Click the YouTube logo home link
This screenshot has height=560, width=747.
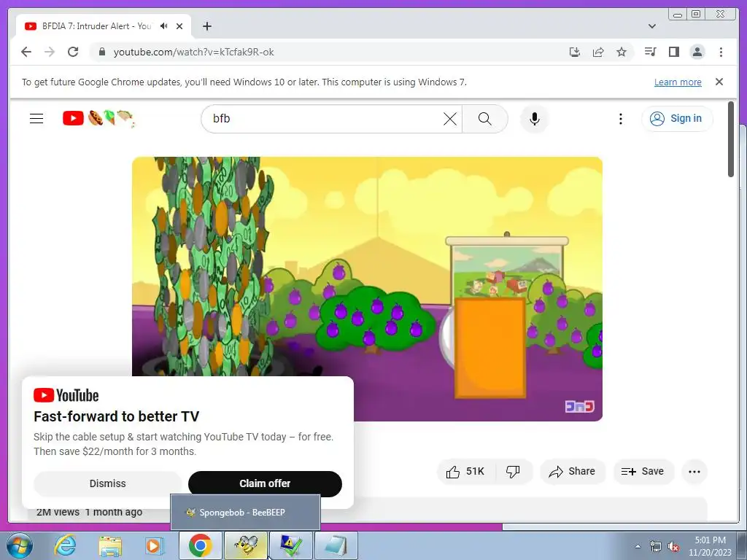(x=98, y=118)
